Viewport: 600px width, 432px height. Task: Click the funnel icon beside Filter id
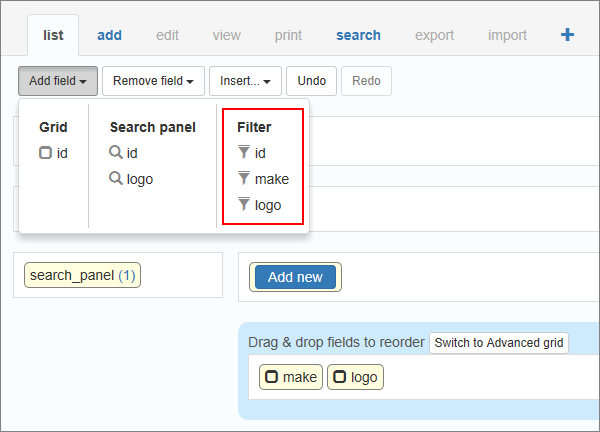point(244,152)
